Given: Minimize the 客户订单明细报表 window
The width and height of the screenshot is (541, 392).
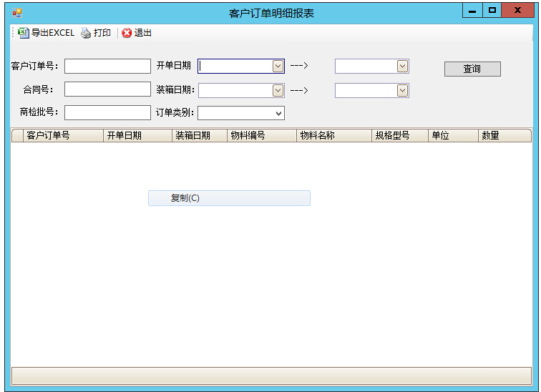Looking at the screenshot, I should click(x=472, y=11).
